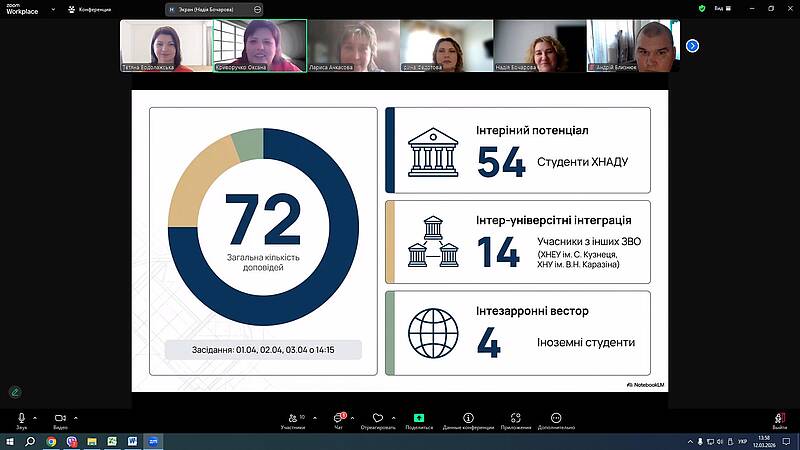This screenshot has height=450, width=800.
Task: Toggle the green encryption shield icon
Action: [x=702, y=8]
